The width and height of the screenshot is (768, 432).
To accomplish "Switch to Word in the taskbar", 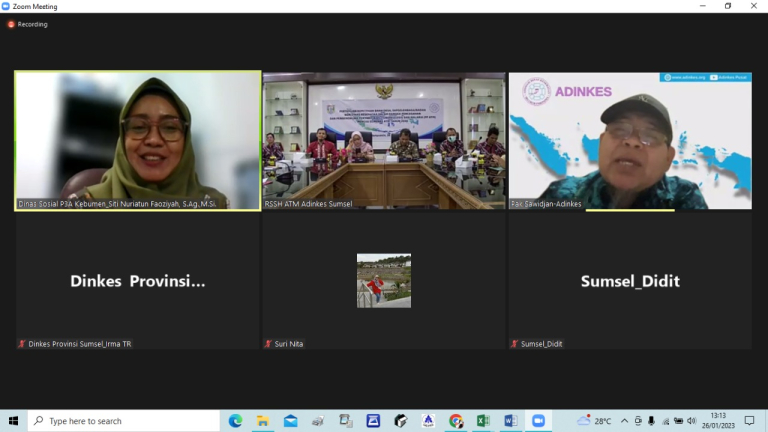I will coord(510,421).
